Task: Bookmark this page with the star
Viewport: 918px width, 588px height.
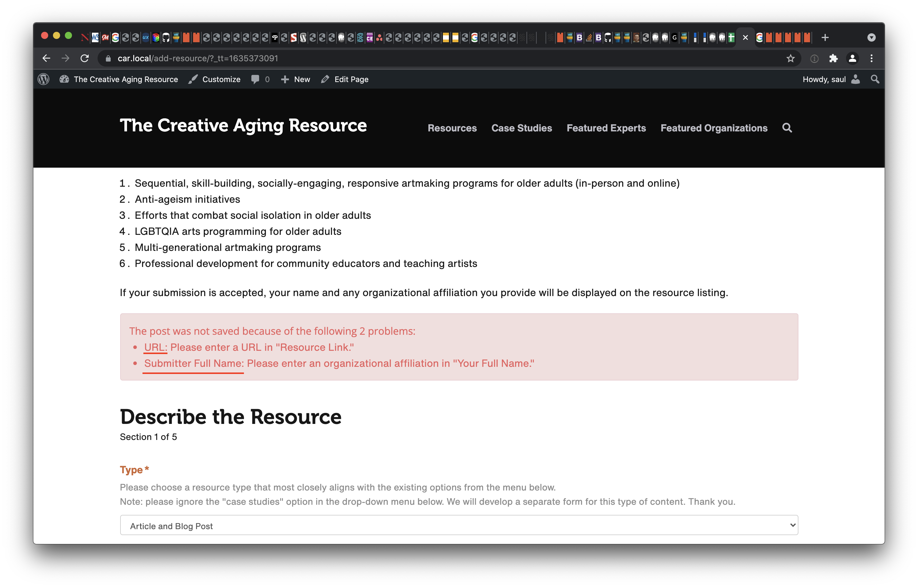Action: click(790, 59)
